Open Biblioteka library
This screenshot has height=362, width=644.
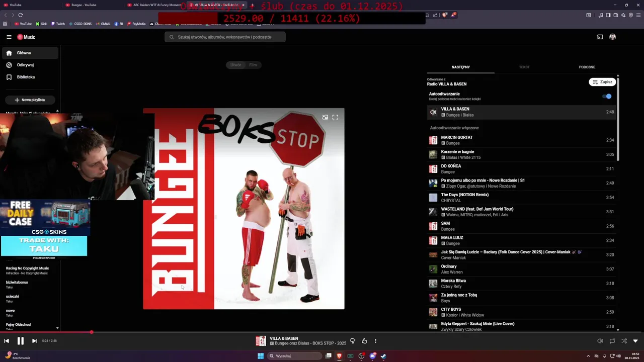click(x=30, y=77)
